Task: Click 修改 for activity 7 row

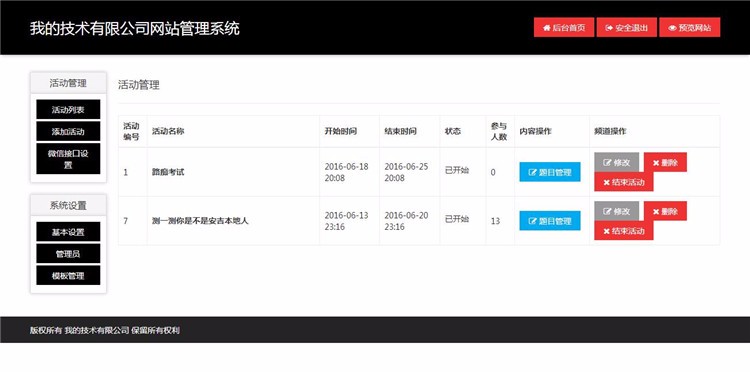Action: click(x=616, y=211)
